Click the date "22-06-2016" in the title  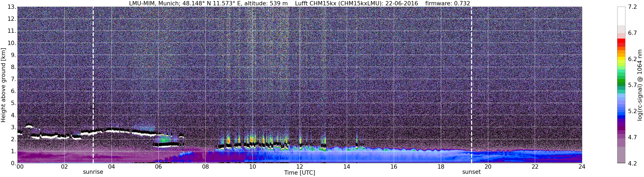point(402,3)
